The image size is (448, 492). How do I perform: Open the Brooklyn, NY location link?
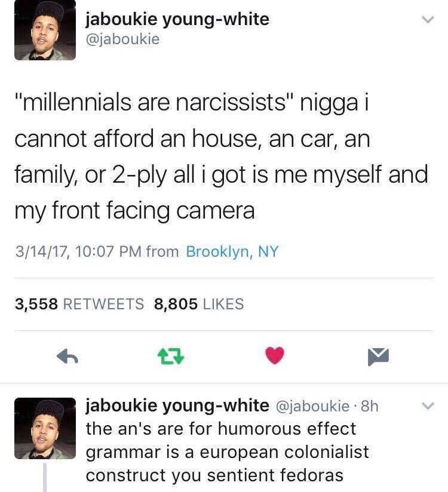click(232, 251)
